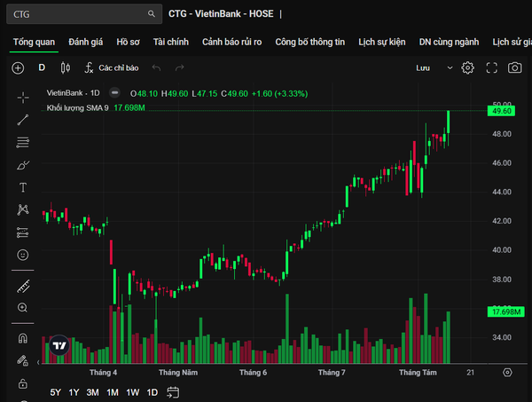The width and height of the screenshot is (532, 402).
Task: Open the chart patterns tool
Action: 23,209
